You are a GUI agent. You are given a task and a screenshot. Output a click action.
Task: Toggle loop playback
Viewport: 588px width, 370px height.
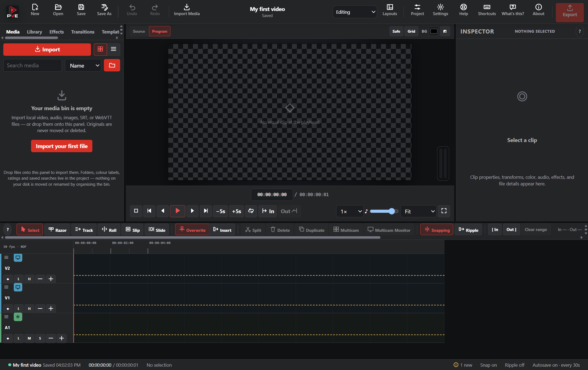tap(251, 211)
